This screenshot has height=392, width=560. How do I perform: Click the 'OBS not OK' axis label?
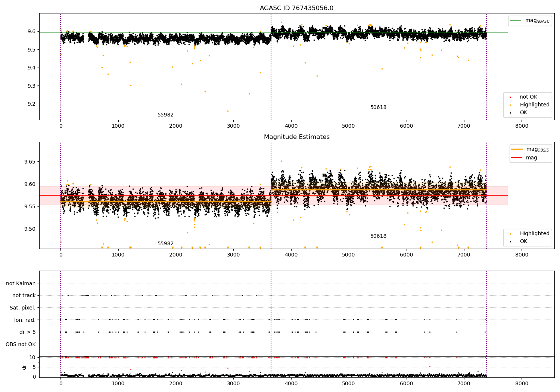[x=21, y=344]
